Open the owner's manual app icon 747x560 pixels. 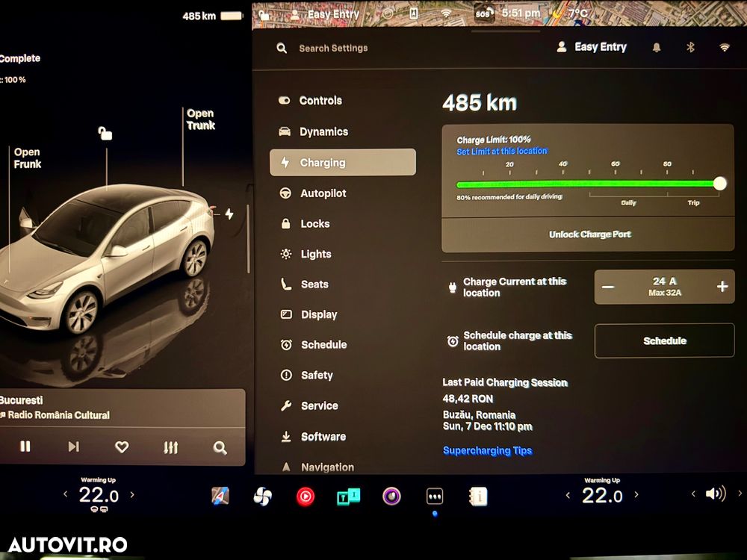tap(478, 497)
